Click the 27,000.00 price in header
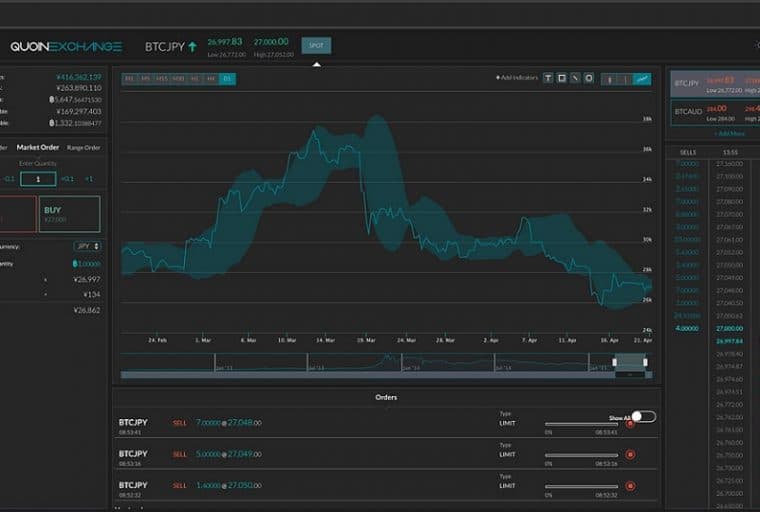 (271, 42)
